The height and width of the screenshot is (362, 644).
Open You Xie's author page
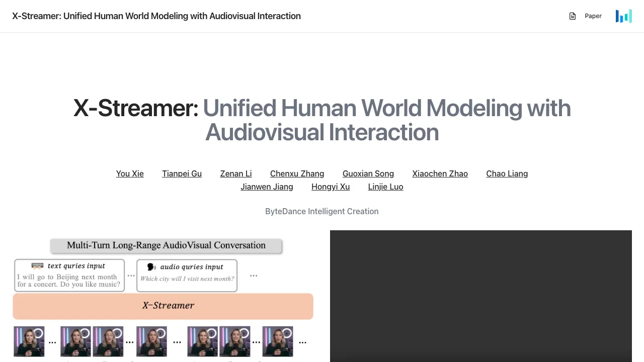pyautogui.click(x=130, y=173)
